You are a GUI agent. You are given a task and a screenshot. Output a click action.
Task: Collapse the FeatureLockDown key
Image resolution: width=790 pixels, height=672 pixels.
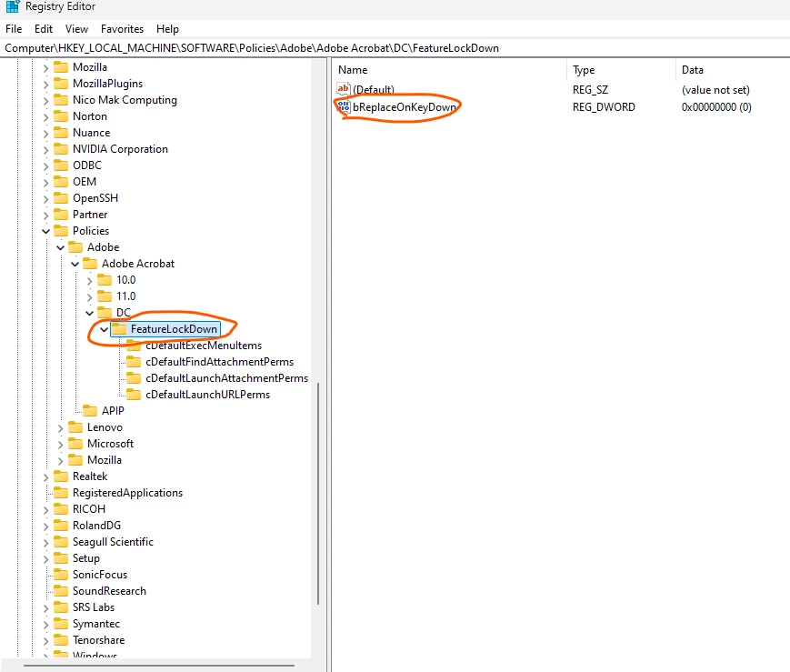tap(104, 329)
